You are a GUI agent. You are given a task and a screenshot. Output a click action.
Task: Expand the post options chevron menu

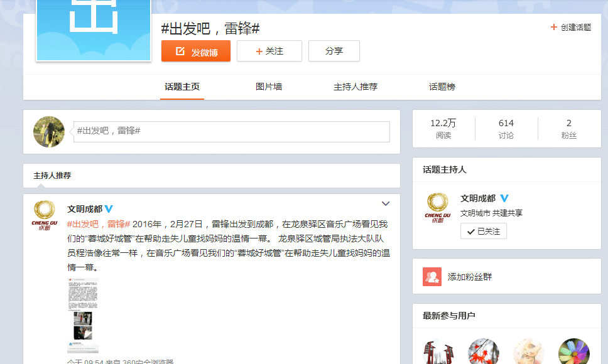pyautogui.click(x=386, y=204)
